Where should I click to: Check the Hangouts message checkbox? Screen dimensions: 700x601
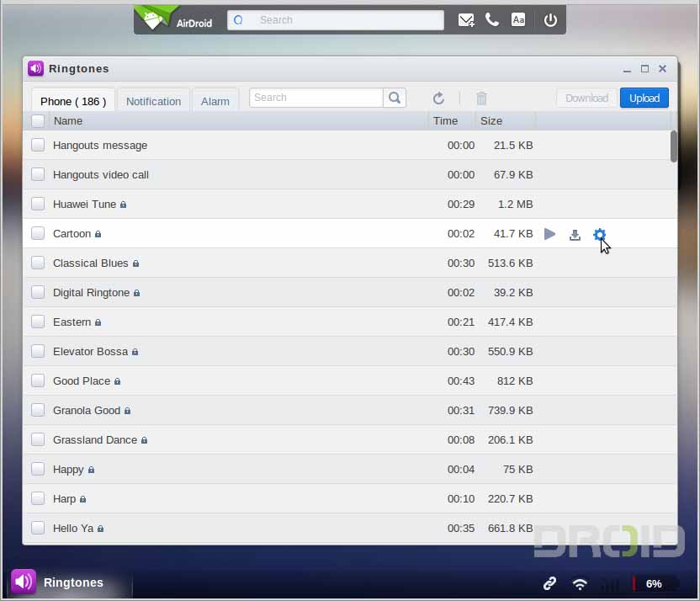point(38,145)
